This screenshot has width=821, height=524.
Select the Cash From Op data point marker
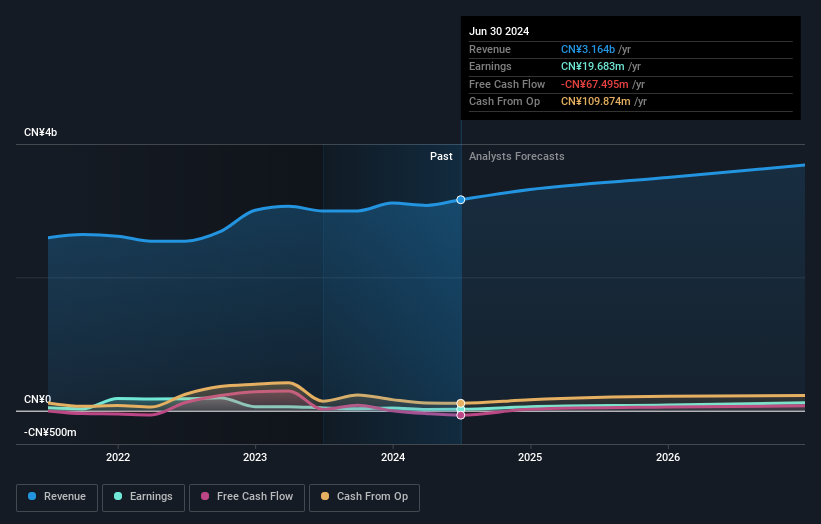point(461,403)
